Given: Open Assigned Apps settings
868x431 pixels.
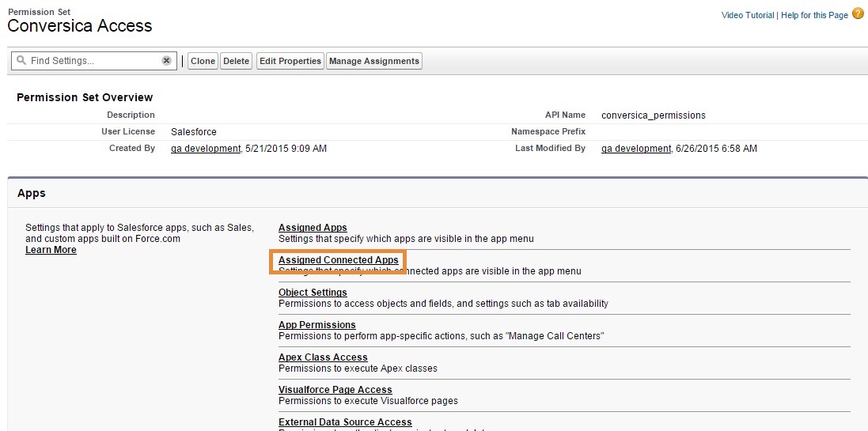Looking at the screenshot, I should pos(313,228).
